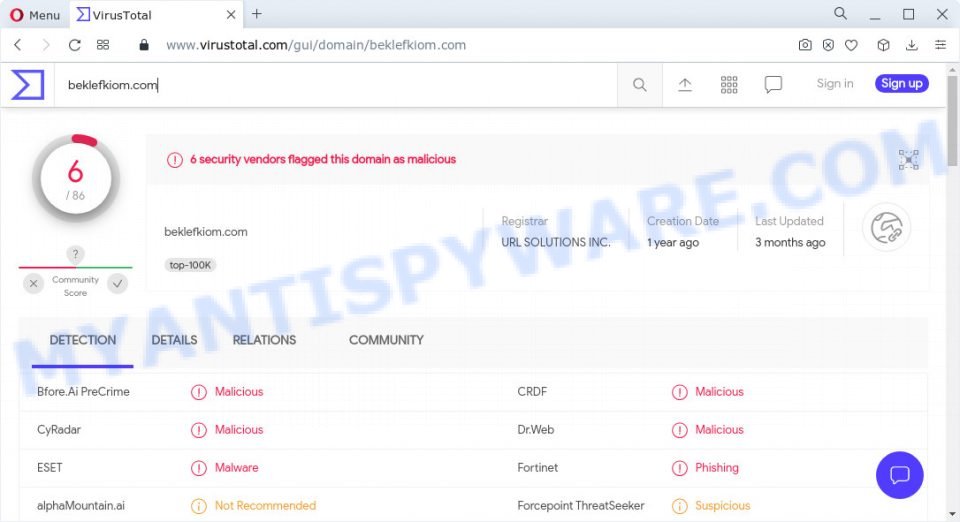
Task: Click the VirusTotal search magnifier button
Action: [x=639, y=85]
